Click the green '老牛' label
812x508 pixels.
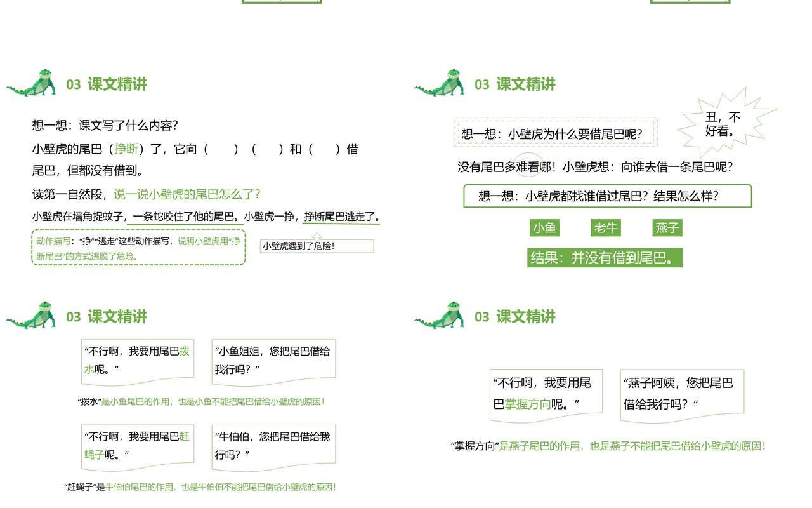coord(606,228)
